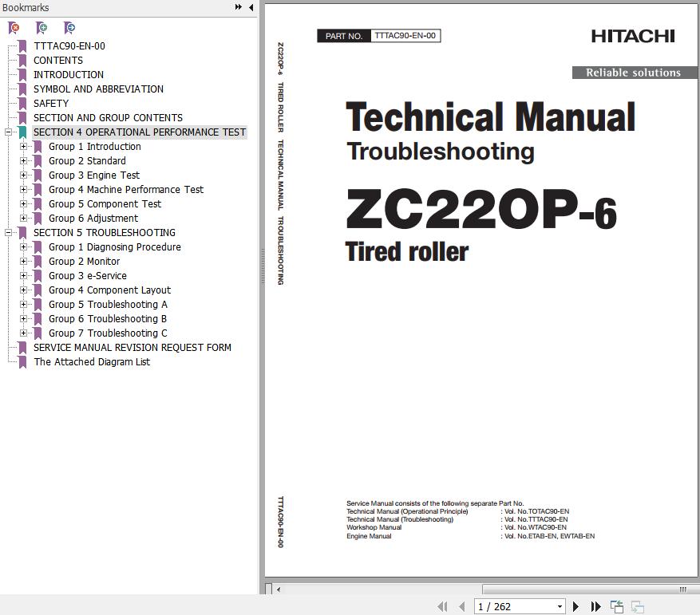Expand Group 2 Monitor node
Viewport: 700px width, 615px height.
(23, 262)
